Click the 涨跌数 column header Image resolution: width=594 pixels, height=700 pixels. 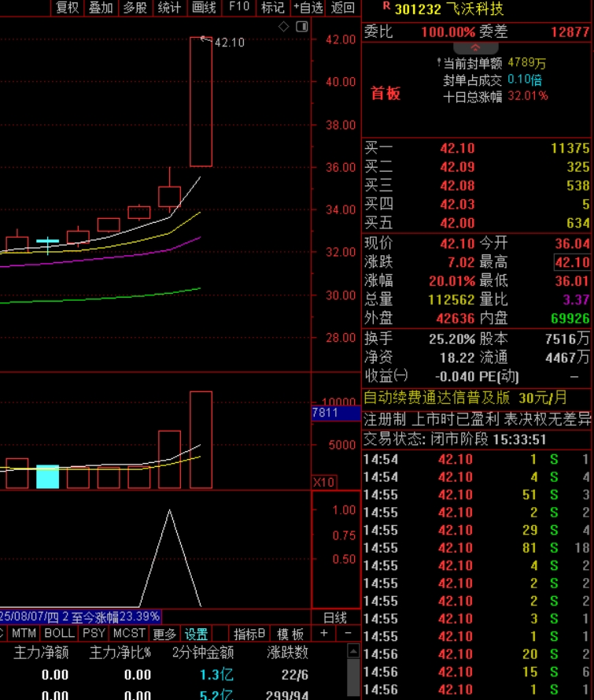pos(288,653)
